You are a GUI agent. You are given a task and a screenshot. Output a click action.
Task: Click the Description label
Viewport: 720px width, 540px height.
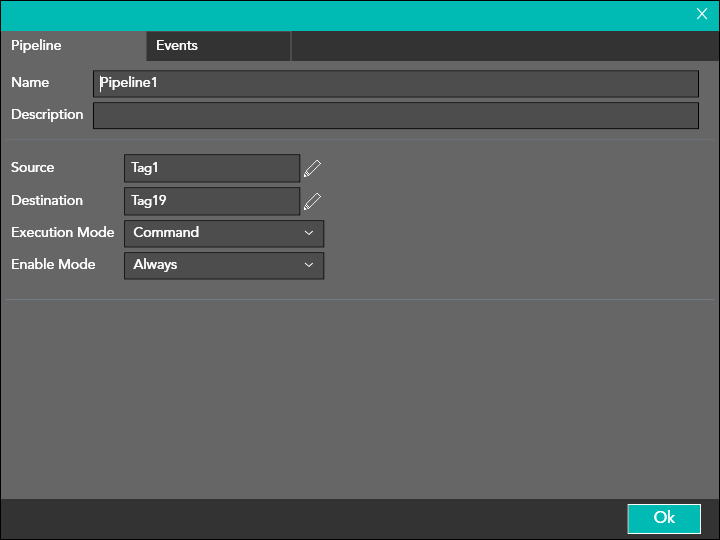click(x=47, y=115)
